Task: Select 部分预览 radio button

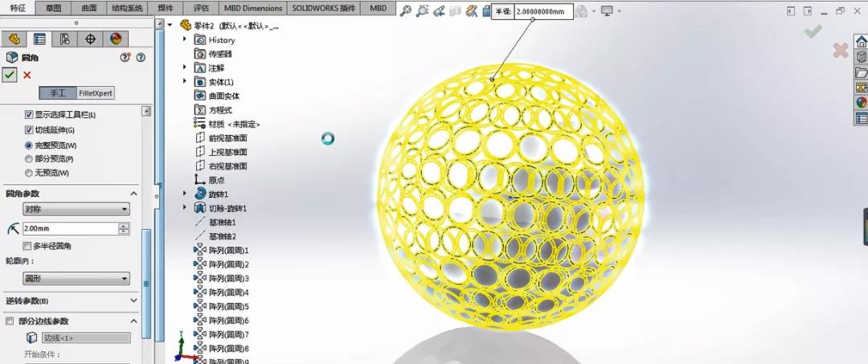Action: tap(29, 159)
